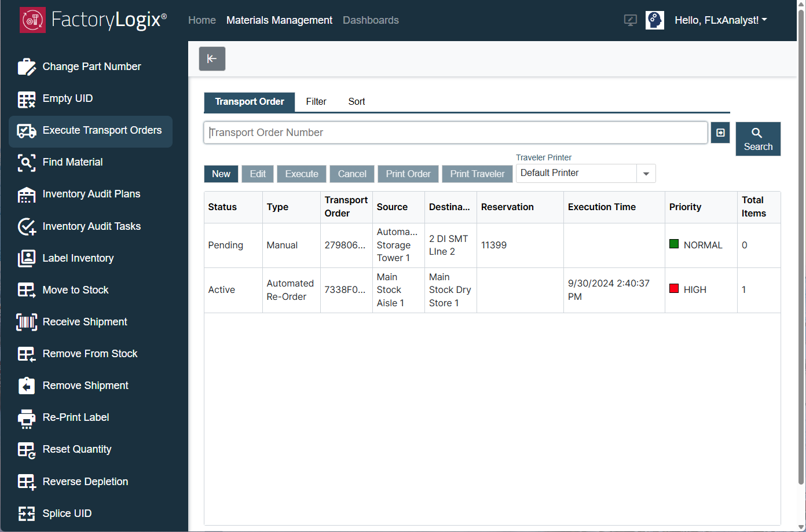The width and height of the screenshot is (806, 532).
Task: Open the Re-Print Label printer icon
Action: point(26,418)
